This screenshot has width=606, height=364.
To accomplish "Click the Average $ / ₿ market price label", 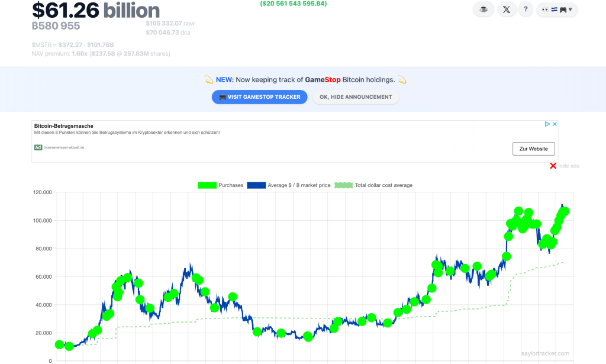I will coord(299,185).
